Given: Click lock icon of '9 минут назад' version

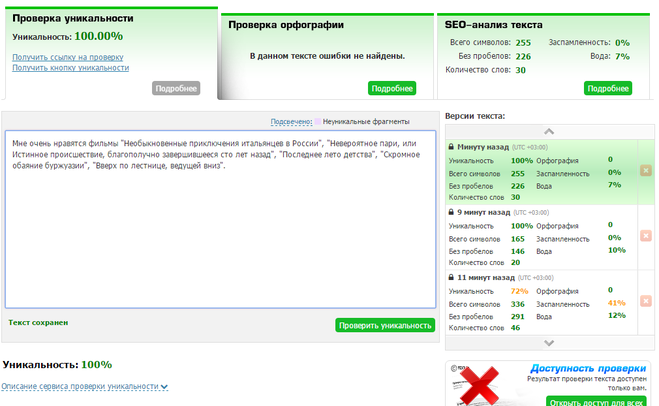Looking at the screenshot, I should point(451,212).
